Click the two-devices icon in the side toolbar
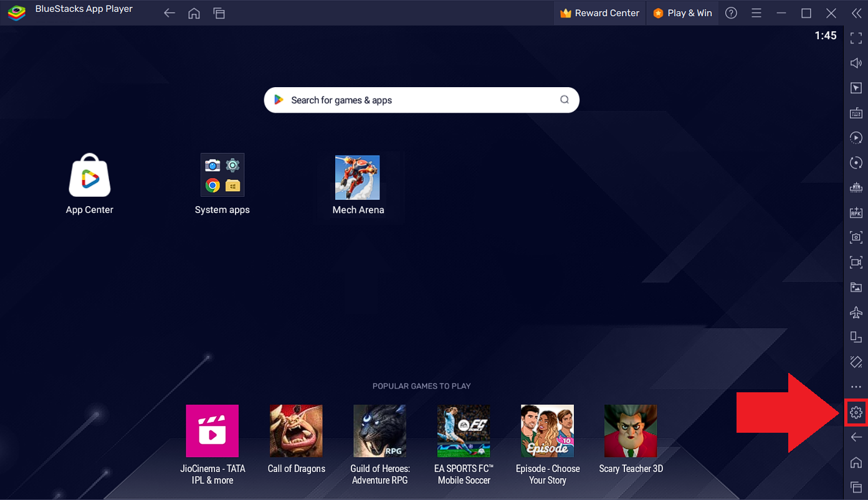 click(856, 337)
